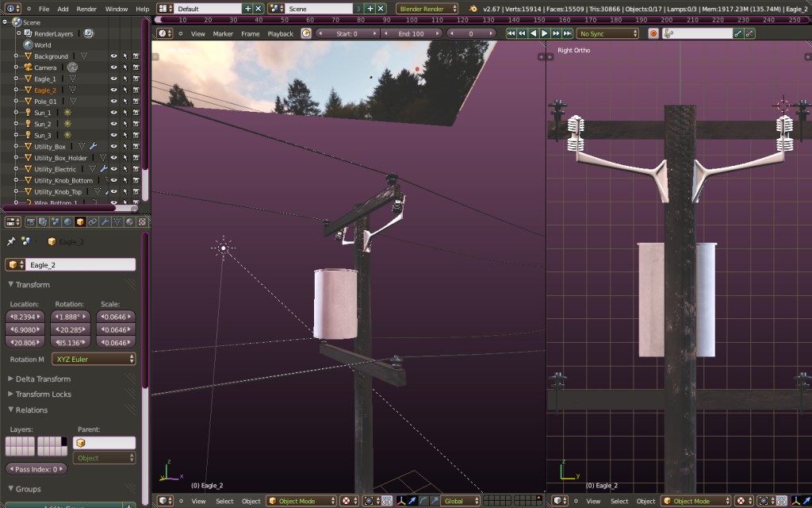Select the Scene properties icon
The width and height of the screenshot is (812, 508).
tap(56, 221)
